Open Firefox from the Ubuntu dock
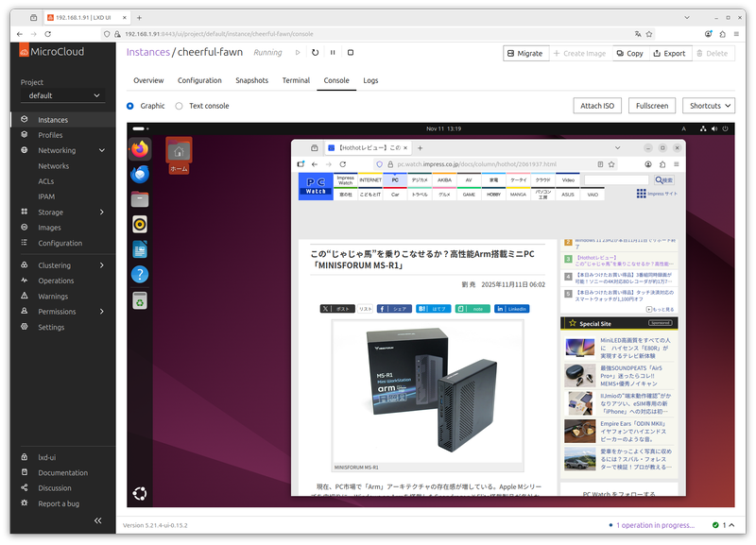Image resolution: width=756 pixels, height=545 pixels. [141, 149]
